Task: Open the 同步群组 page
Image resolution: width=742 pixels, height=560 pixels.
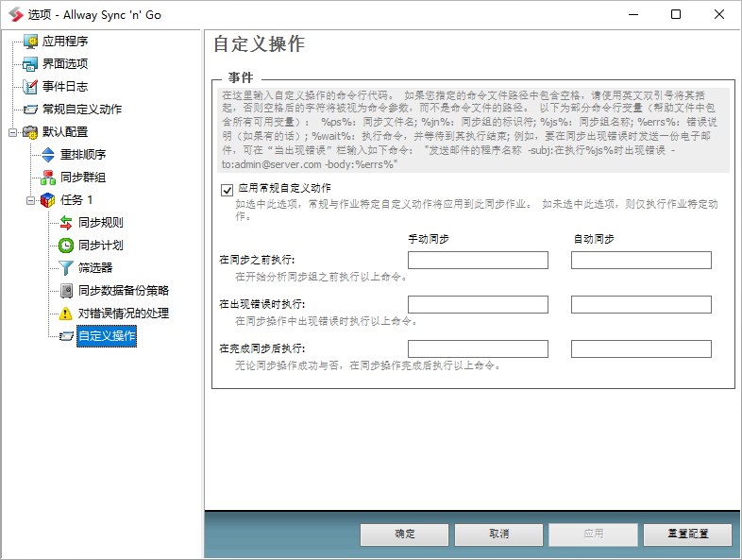Action: [83, 178]
